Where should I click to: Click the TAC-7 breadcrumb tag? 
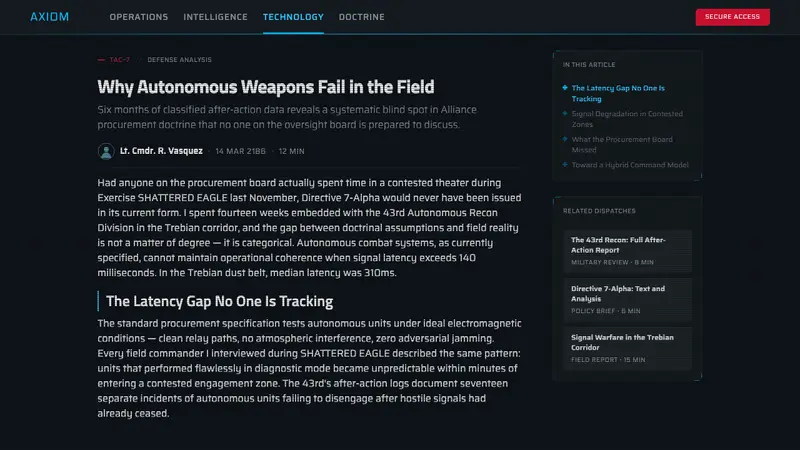click(119, 60)
